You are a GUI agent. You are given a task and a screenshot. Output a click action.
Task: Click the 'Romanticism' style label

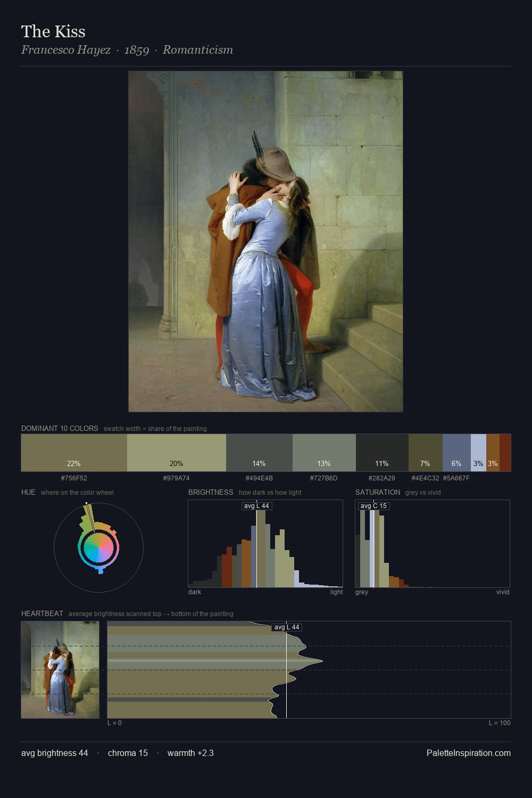click(x=198, y=49)
